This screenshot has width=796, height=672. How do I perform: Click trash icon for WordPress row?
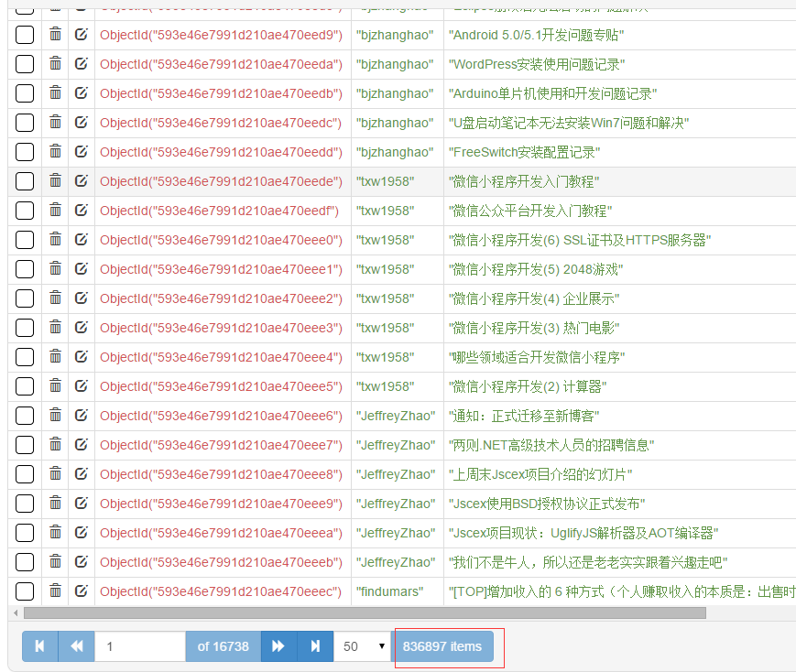coord(55,64)
